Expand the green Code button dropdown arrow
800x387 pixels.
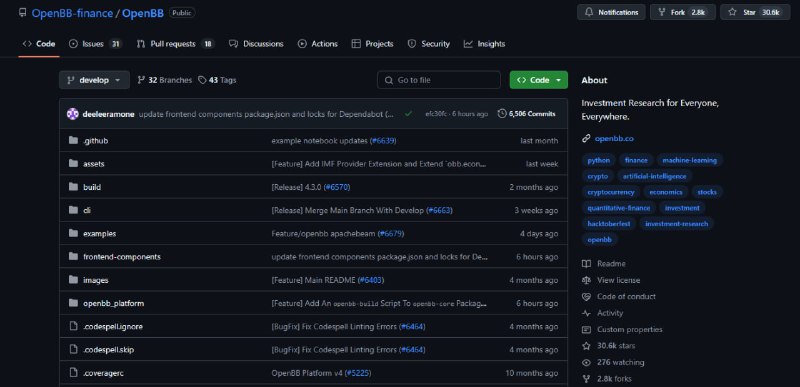559,80
